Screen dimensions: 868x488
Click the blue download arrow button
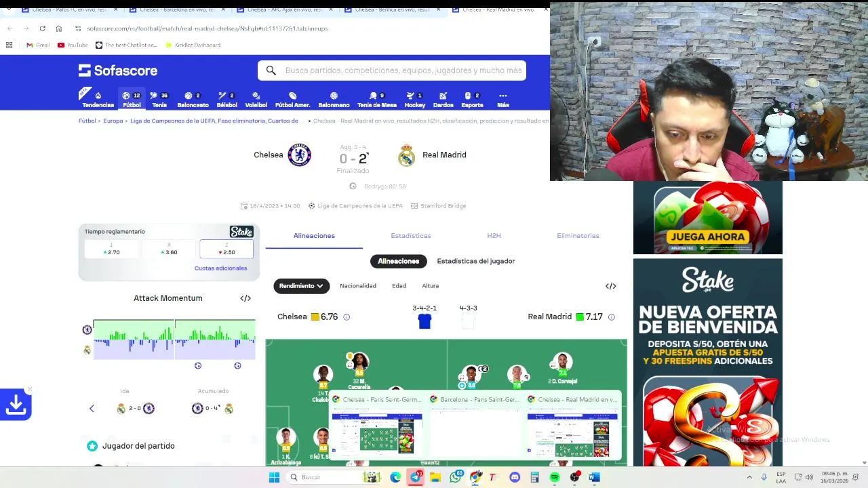point(16,405)
